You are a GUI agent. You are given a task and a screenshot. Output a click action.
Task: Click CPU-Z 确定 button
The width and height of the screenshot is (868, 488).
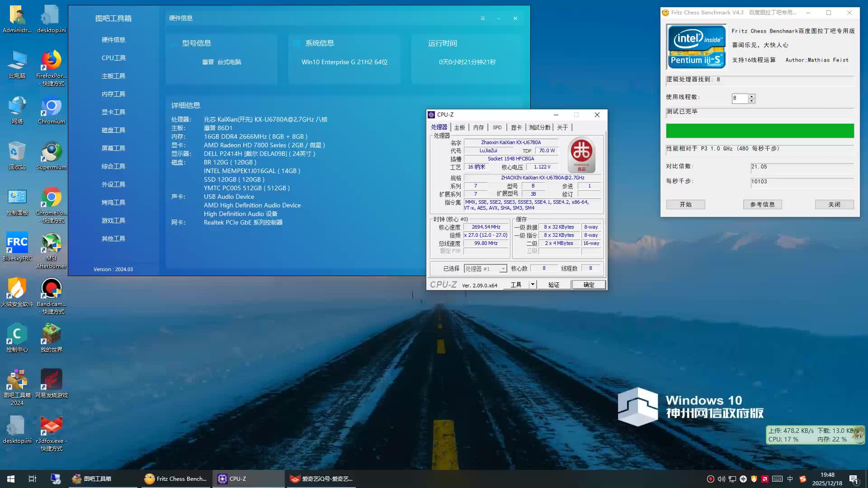[x=589, y=285]
